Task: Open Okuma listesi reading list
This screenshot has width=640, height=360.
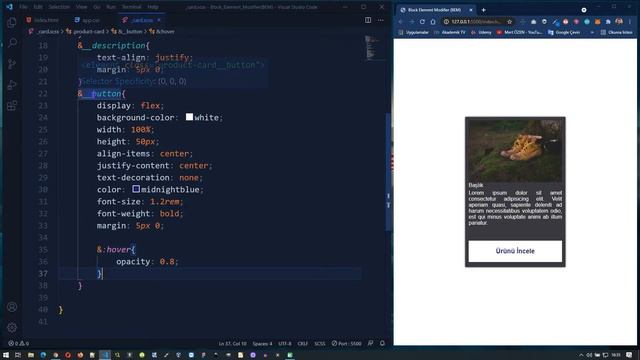Action: click(616, 32)
